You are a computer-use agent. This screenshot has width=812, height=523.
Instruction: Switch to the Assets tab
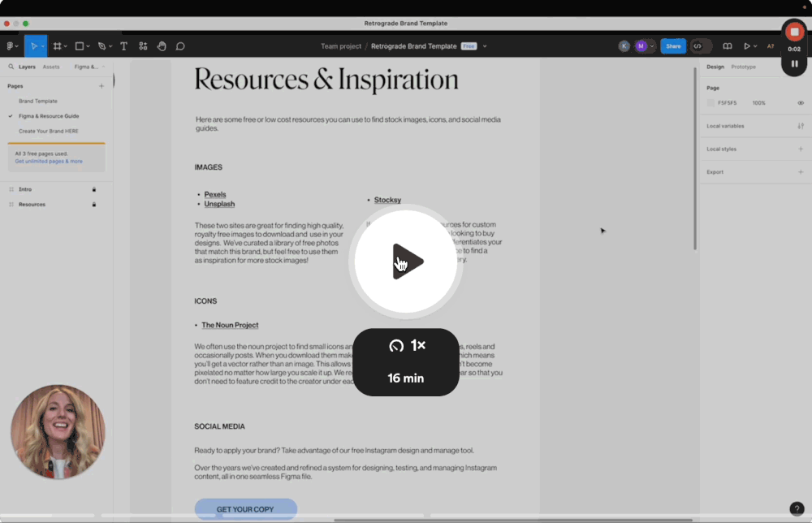(x=50, y=67)
